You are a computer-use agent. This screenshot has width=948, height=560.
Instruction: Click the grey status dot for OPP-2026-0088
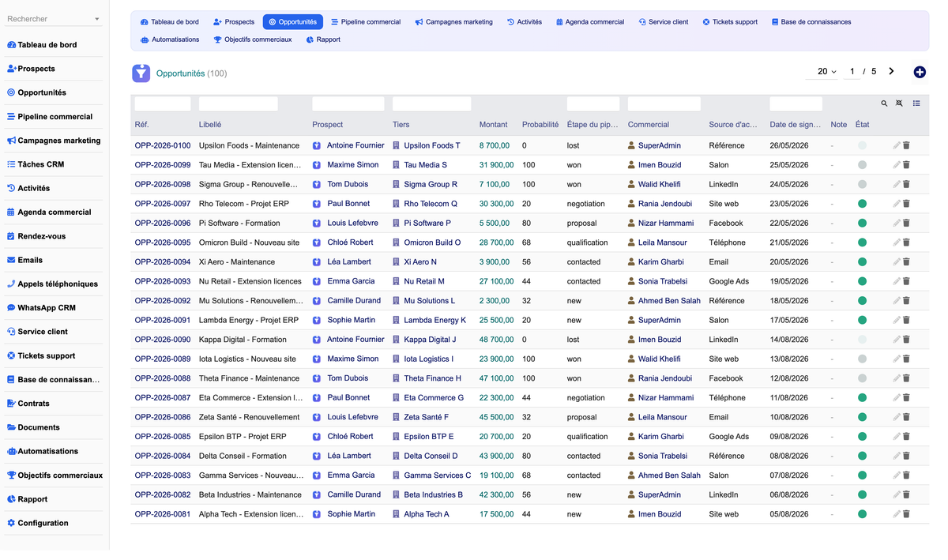862,378
